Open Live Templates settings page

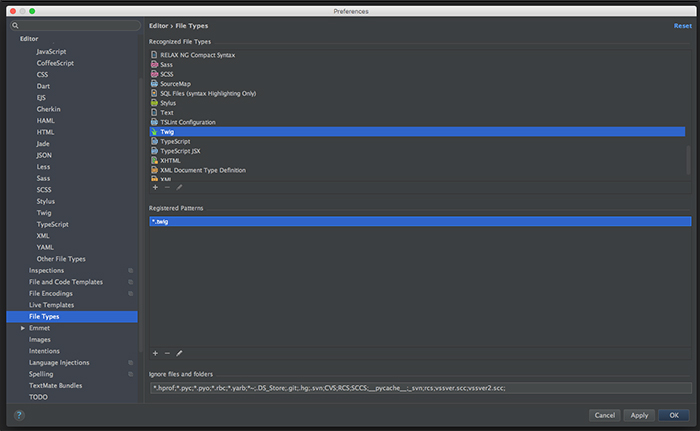coord(51,305)
